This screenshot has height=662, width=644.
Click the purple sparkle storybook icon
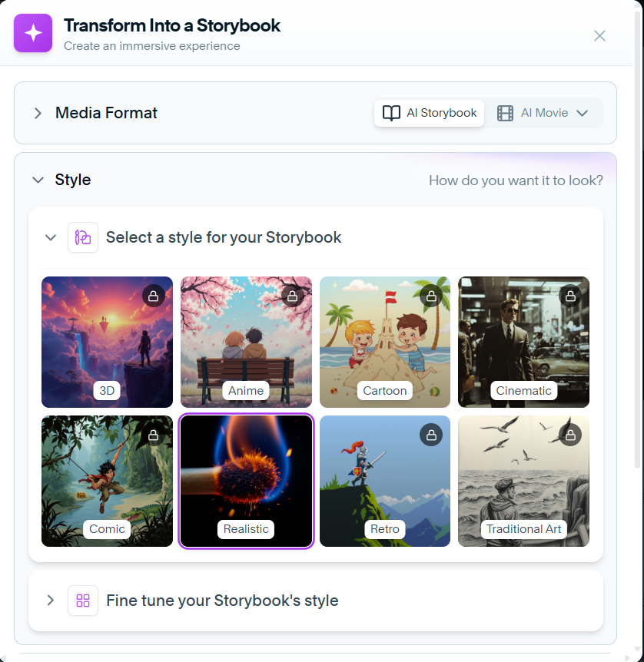(33, 33)
